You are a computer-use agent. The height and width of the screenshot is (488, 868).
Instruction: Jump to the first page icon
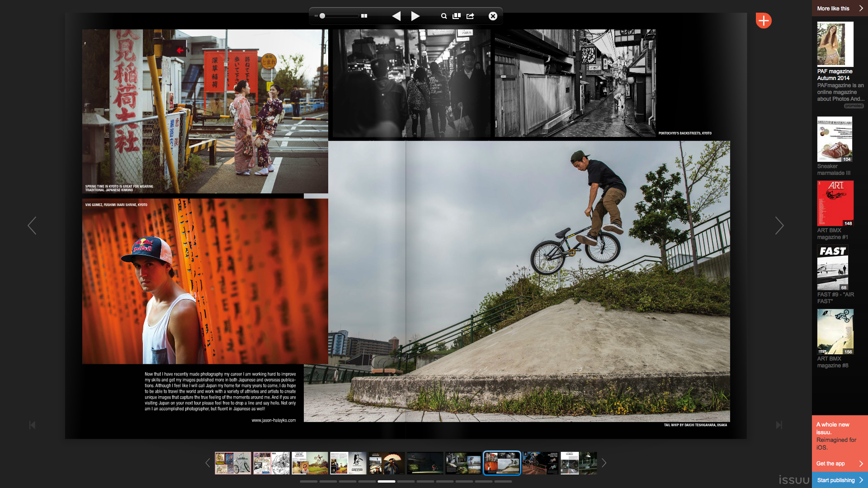tap(32, 425)
